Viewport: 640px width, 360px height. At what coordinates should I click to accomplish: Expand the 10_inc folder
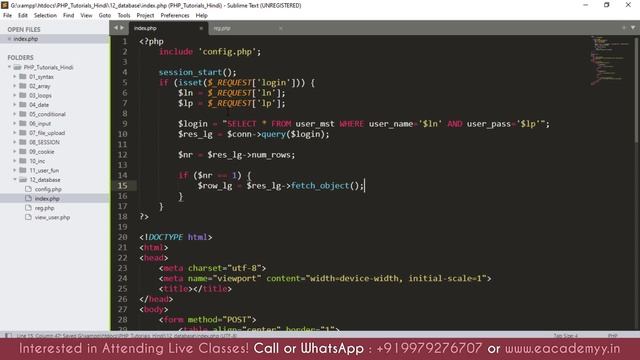point(15,161)
